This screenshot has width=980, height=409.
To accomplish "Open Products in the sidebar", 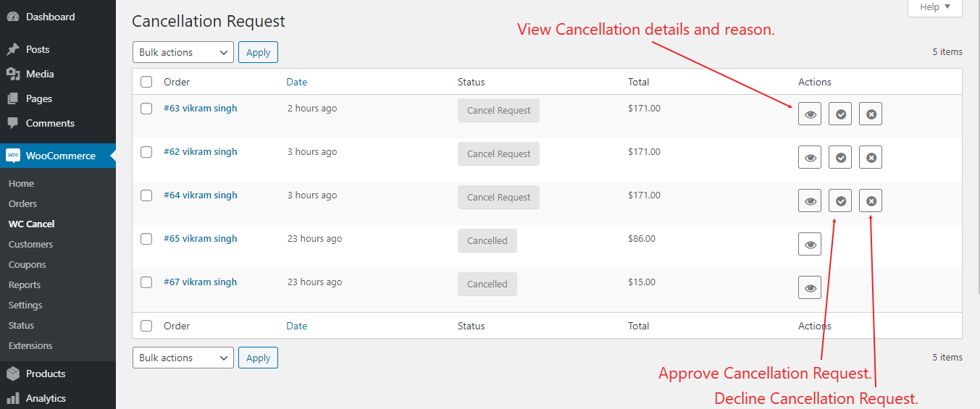I will click(46, 374).
